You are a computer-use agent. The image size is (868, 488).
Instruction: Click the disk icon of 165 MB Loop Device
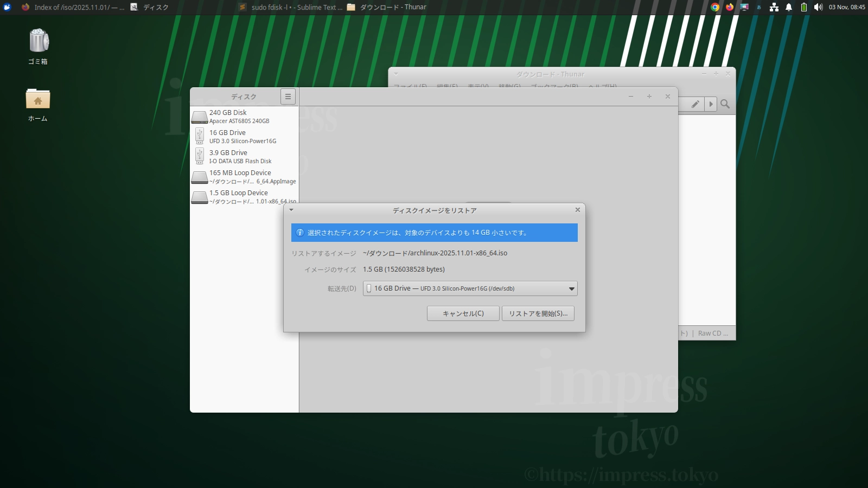pyautogui.click(x=200, y=177)
